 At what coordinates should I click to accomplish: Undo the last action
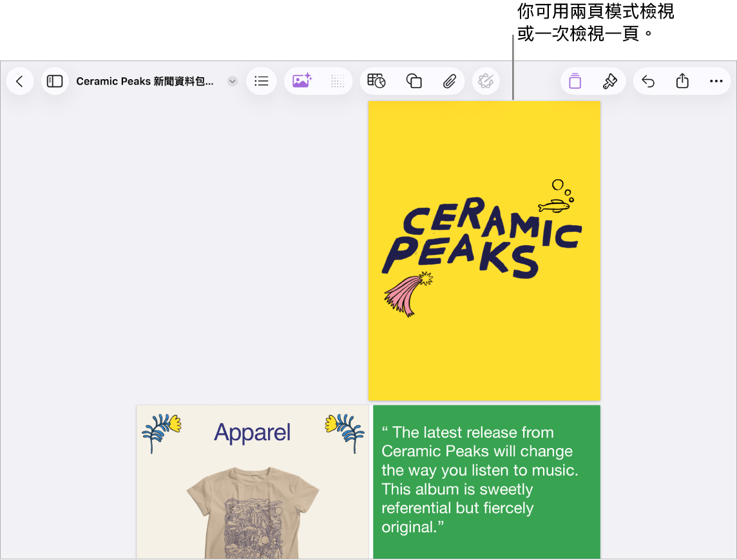(648, 81)
